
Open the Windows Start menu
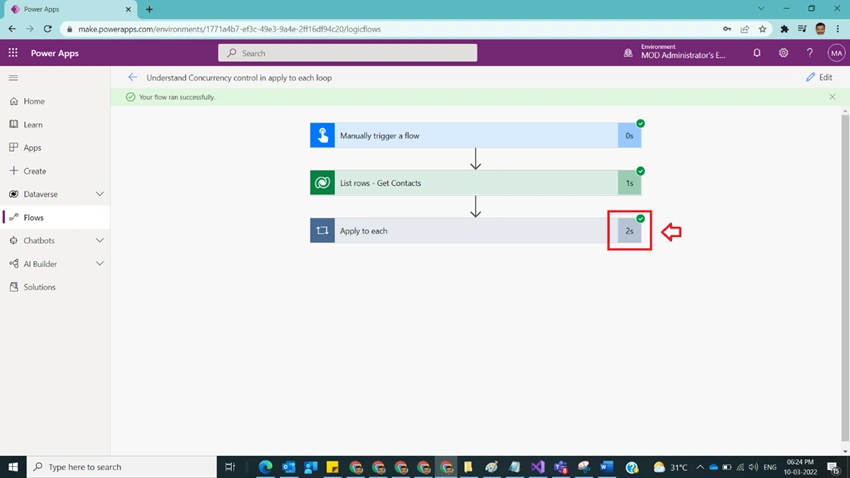pos(13,467)
